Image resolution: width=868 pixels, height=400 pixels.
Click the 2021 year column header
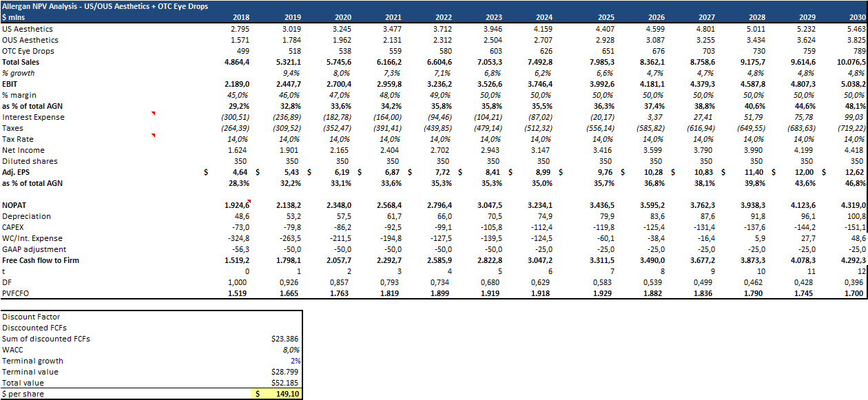pos(392,17)
